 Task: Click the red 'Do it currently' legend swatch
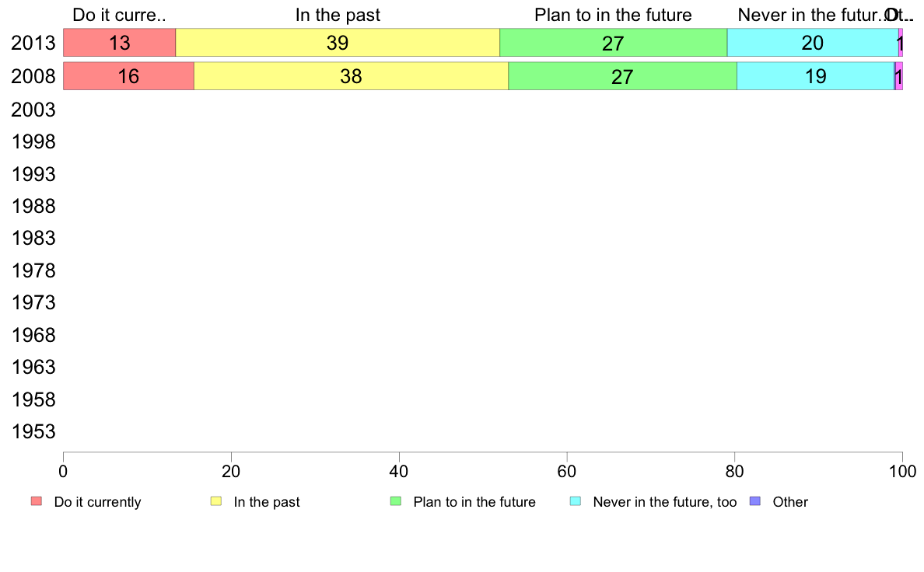[37, 501]
